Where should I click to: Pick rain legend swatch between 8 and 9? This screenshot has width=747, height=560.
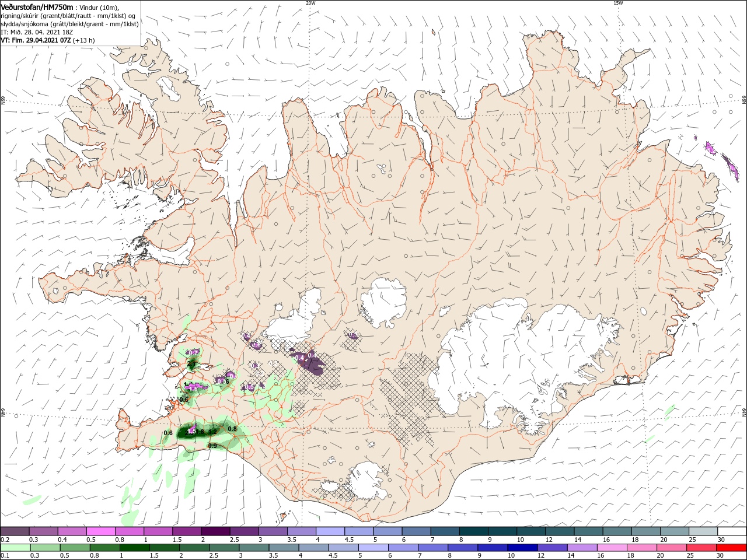(462, 548)
